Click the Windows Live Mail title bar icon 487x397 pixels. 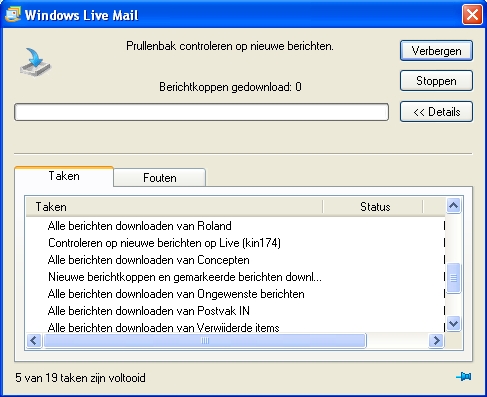(x=13, y=15)
